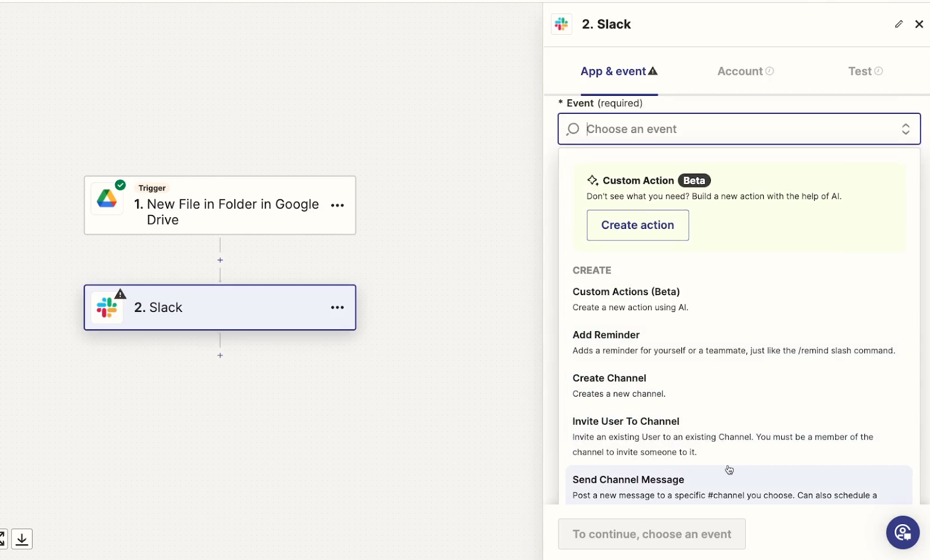Click the warning triangle on Slack step
Image resolution: width=930 pixels, height=560 pixels.
[x=120, y=294]
